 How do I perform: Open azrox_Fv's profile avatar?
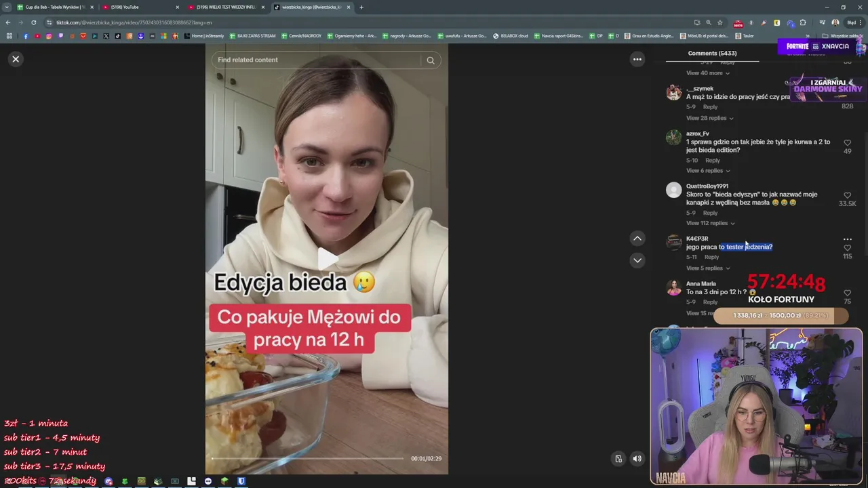point(673,138)
